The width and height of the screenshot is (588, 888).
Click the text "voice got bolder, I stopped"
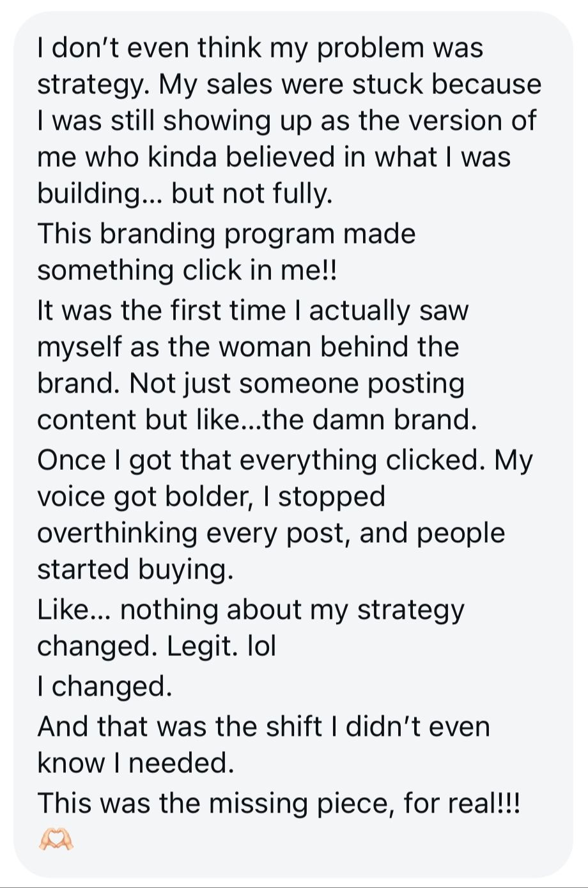(212, 496)
